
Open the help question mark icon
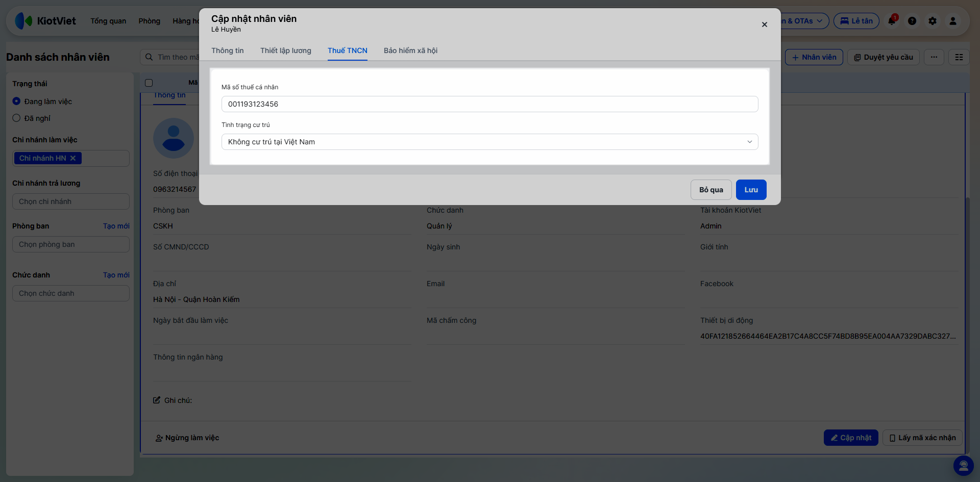point(912,21)
